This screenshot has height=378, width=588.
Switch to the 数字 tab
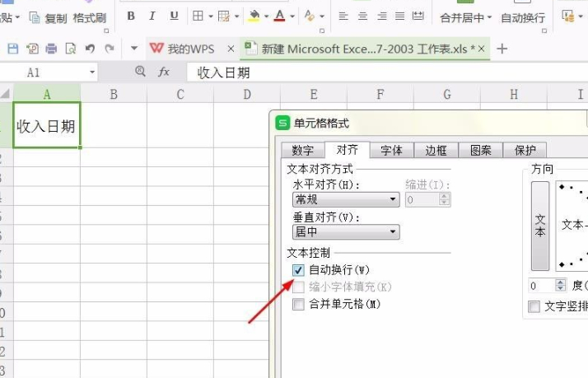coord(303,151)
